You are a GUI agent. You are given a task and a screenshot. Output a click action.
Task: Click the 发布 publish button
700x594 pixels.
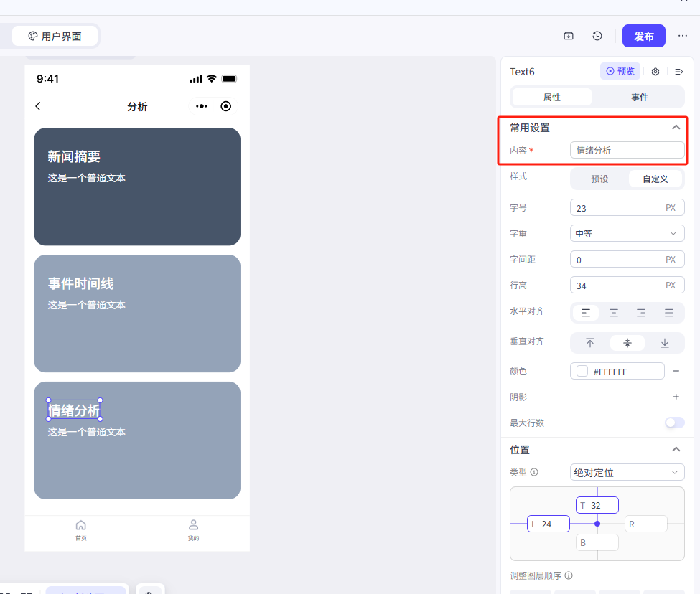644,36
